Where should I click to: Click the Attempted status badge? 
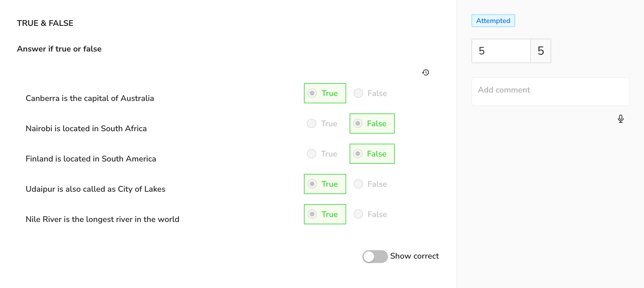click(493, 21)
